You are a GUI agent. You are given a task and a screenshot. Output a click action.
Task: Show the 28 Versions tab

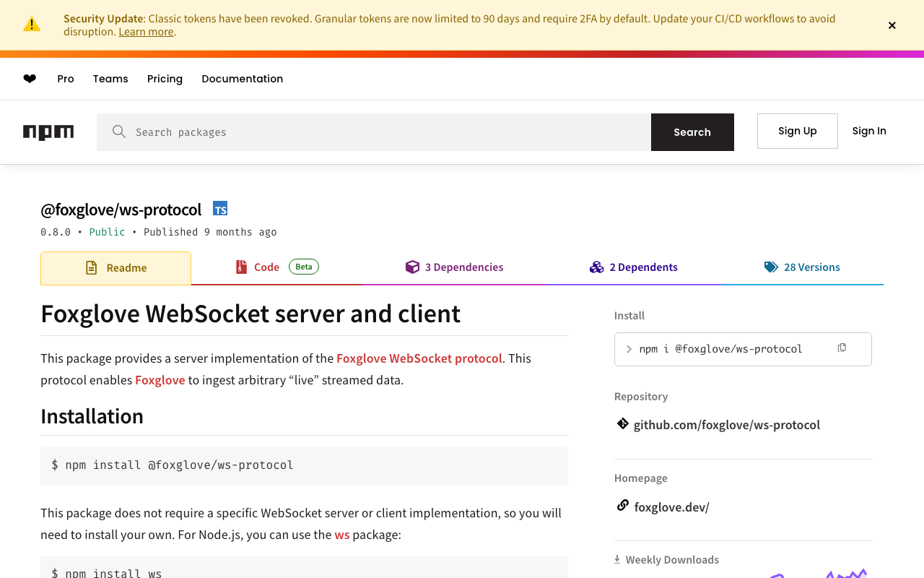click(802, 267)
